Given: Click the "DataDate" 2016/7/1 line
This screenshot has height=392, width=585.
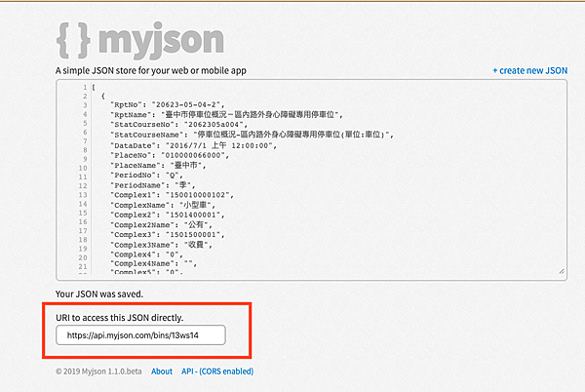Looking at the screenshot, I should 194,145.
